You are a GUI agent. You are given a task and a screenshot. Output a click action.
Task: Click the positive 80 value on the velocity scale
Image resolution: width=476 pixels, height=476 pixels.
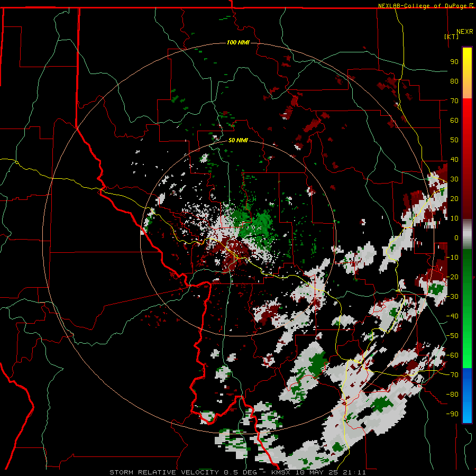point(454,81)
